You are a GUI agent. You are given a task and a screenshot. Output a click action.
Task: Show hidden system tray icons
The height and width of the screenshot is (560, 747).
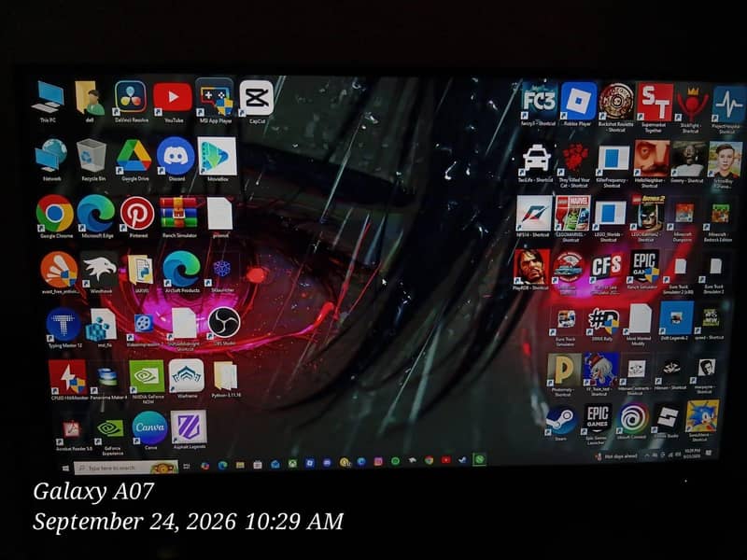pos(647,455)
